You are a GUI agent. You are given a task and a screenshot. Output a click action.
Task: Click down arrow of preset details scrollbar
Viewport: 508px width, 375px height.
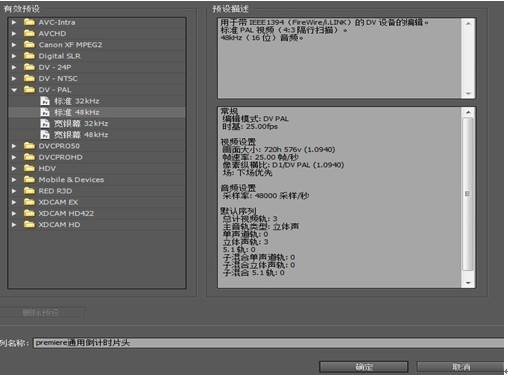click(x=468, y=283)
